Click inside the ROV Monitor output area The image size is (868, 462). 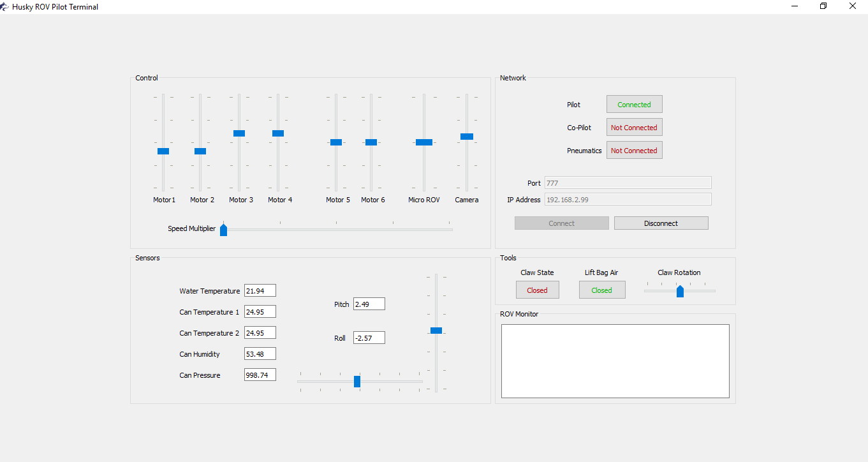[x=615, y=361]
